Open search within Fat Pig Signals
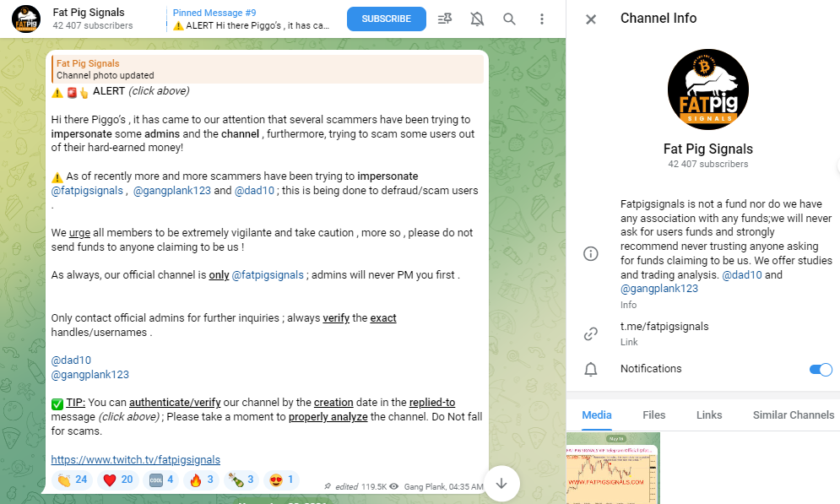 pos(508,18)
